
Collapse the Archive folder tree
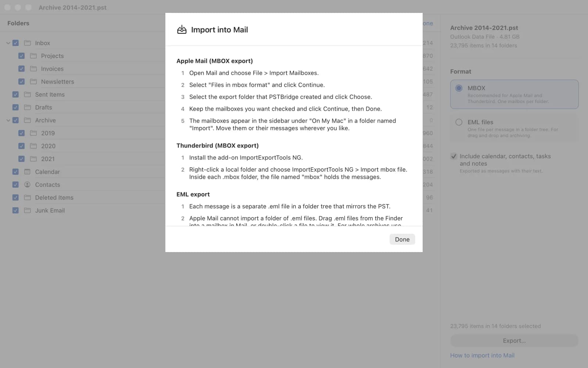pyautogui.click(x=8, y=120)
